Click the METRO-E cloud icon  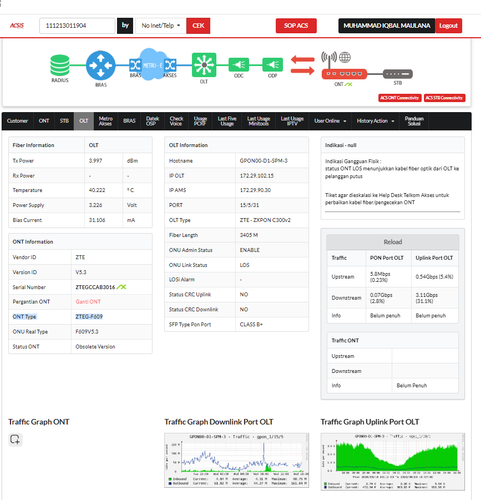pos(152,64)
